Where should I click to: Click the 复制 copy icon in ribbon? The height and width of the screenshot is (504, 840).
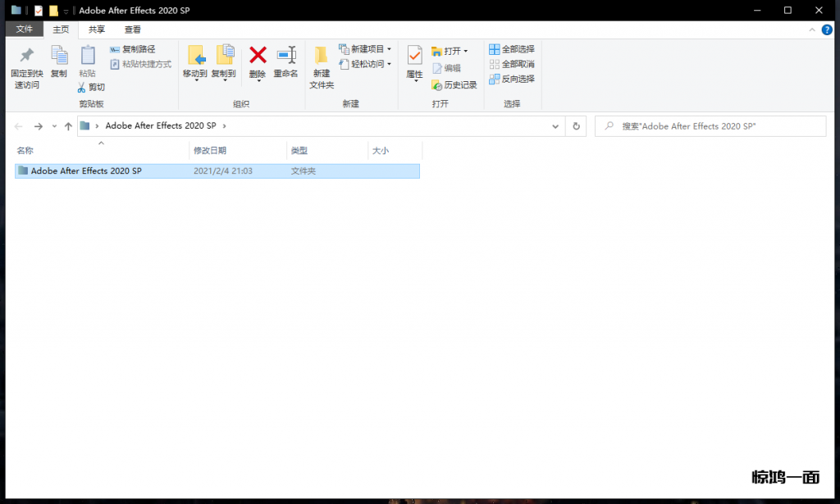tap(59, 56)
